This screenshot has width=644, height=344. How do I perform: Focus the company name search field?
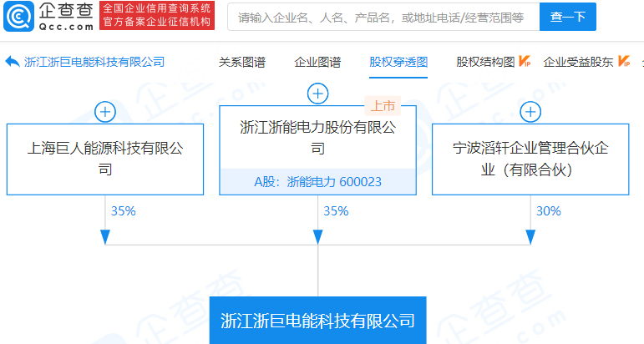(x=383, y=17)
